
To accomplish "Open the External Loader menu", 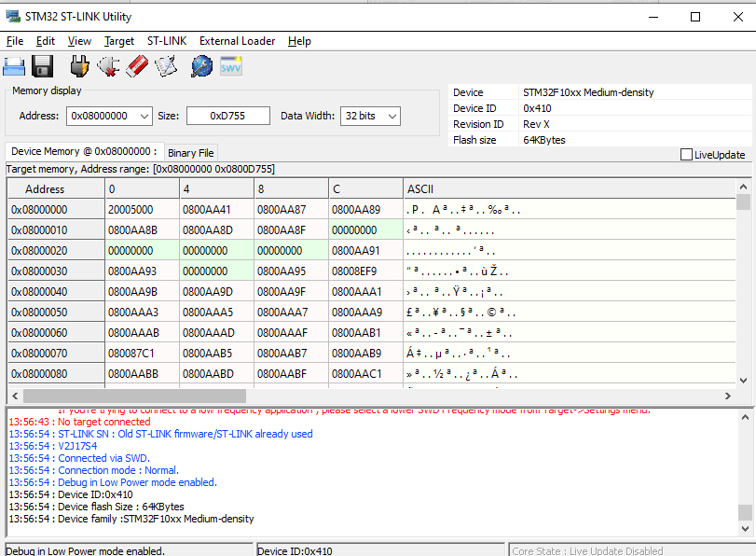I will pyautogui.click(x=237, y=41).
